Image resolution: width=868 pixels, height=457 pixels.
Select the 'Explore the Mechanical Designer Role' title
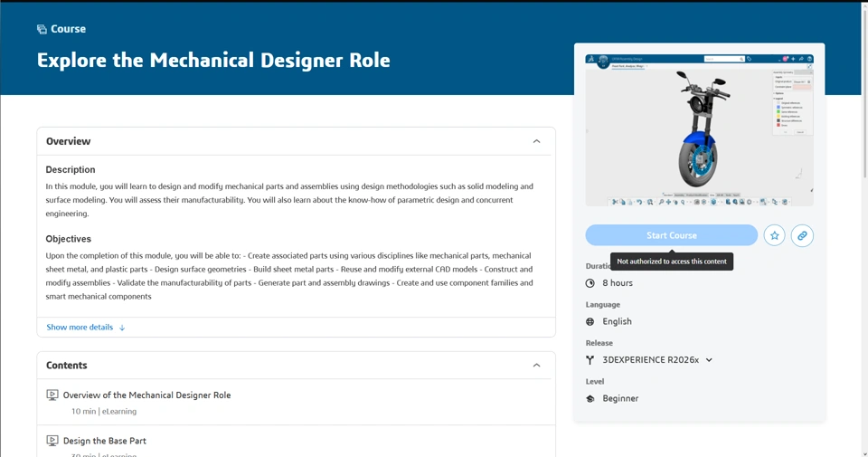(213, 60)
